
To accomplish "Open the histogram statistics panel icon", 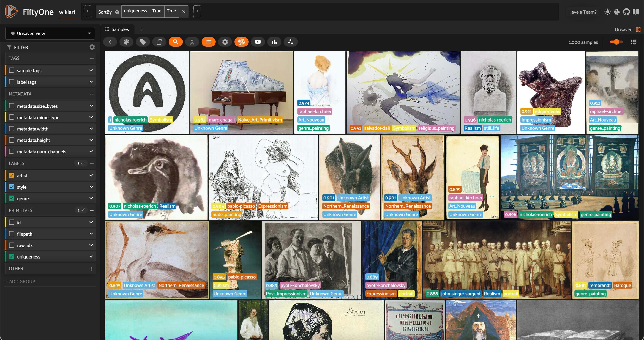I will pyautogui.click(x=274, y=42).
